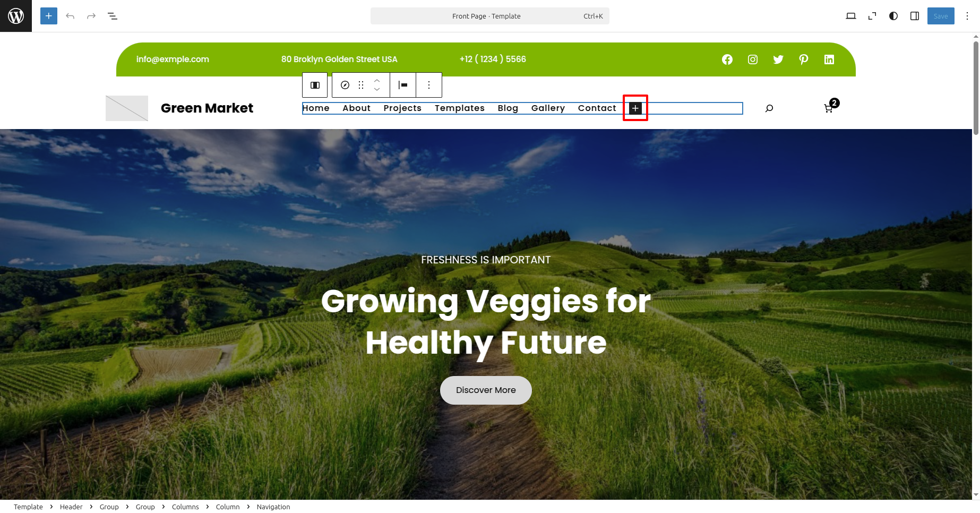Select the Contact navigation link
Image resolution: width=980 pixels, height=513 pixels.
(x=597, y=108)
